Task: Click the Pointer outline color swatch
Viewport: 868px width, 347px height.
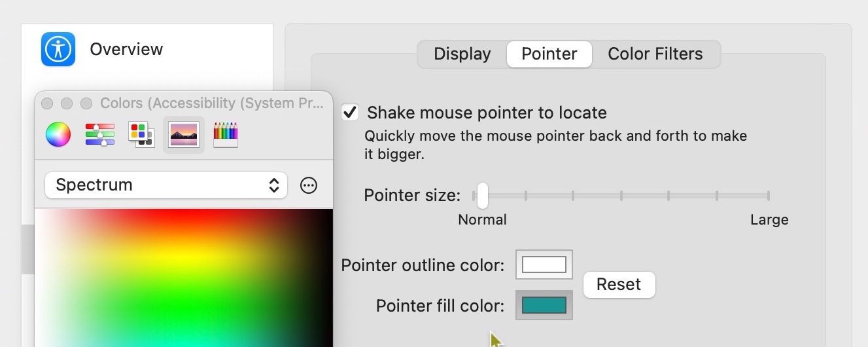Action: pos(544,265)
